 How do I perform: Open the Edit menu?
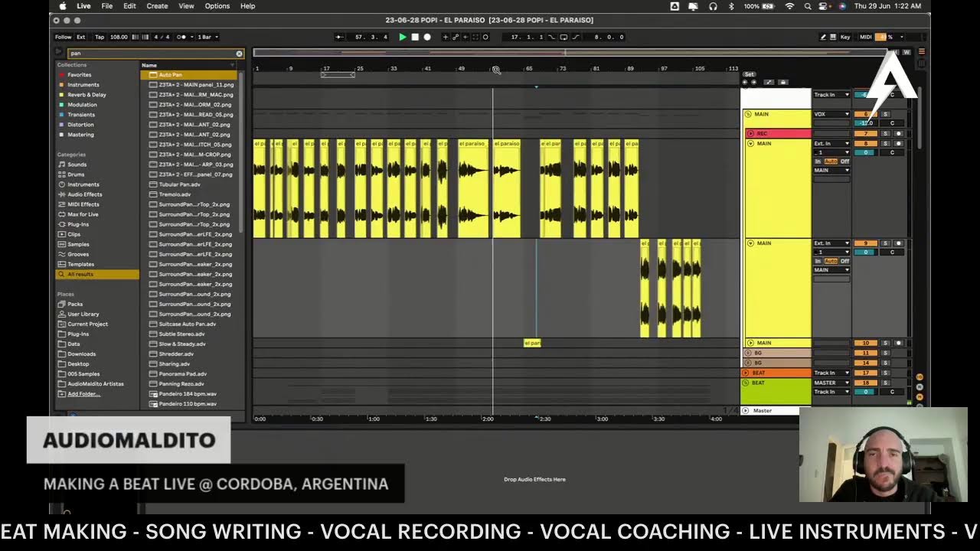coord(130,6)
